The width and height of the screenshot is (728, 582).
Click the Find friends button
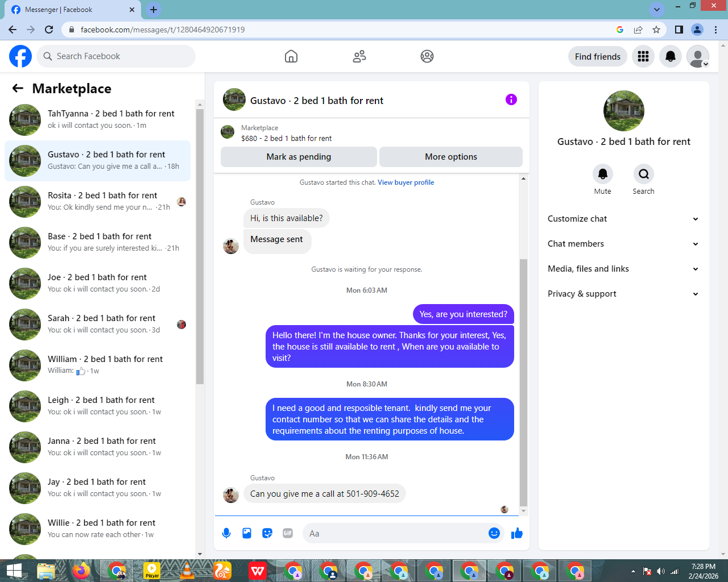pyautogui.click(x=598, y=56)
